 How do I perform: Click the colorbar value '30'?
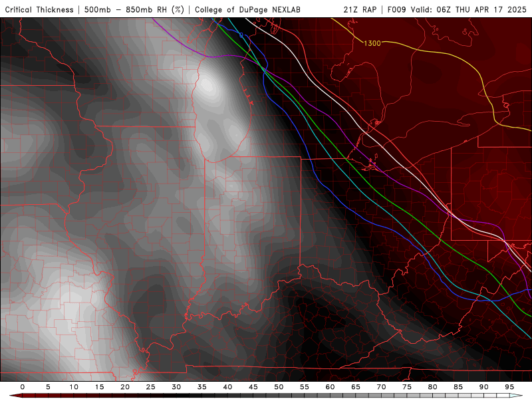tap(176, 387)
